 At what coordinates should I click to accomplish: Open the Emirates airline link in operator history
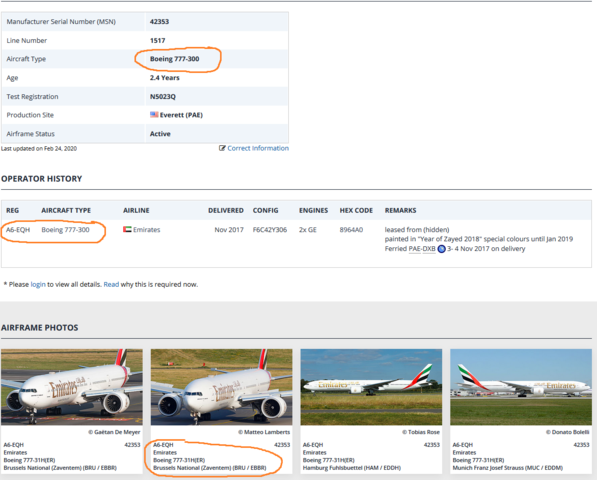click(147, 230)
